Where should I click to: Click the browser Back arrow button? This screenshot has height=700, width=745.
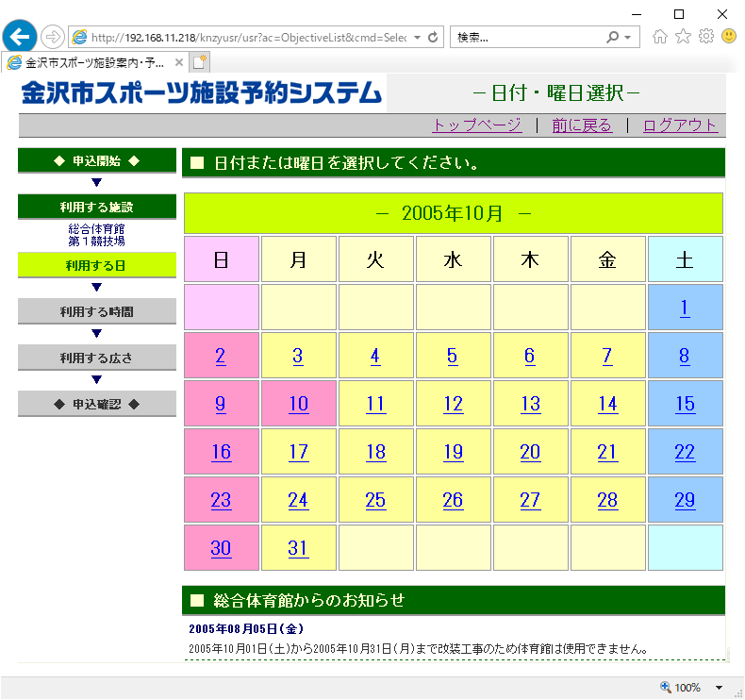[20, 37]
